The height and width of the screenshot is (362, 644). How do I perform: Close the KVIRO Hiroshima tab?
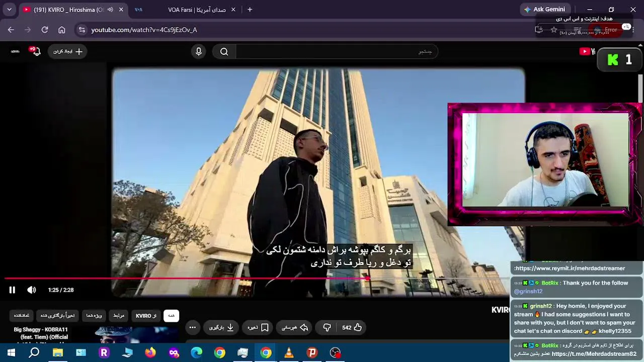[121, 10]
